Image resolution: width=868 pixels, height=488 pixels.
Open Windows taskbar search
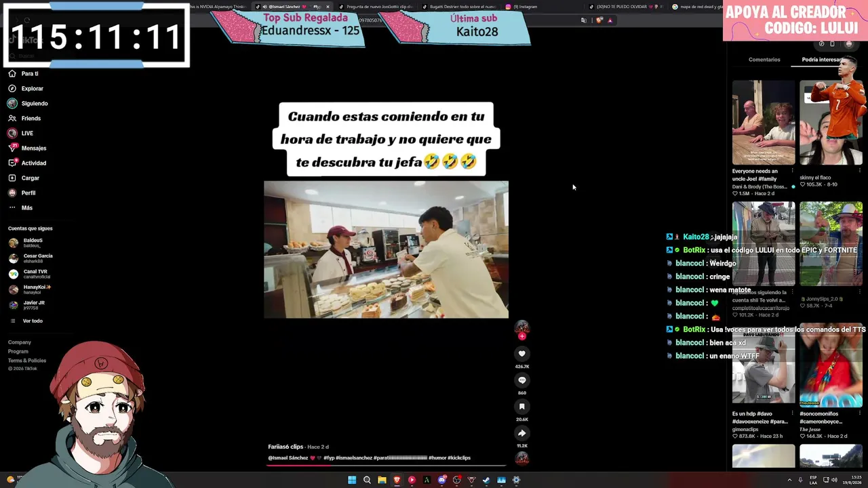coord(367,480)
